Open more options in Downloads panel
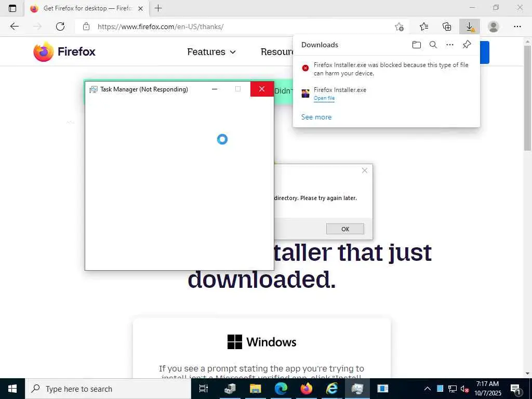Screen dimensions: 532x399 [x=450, y=45]
